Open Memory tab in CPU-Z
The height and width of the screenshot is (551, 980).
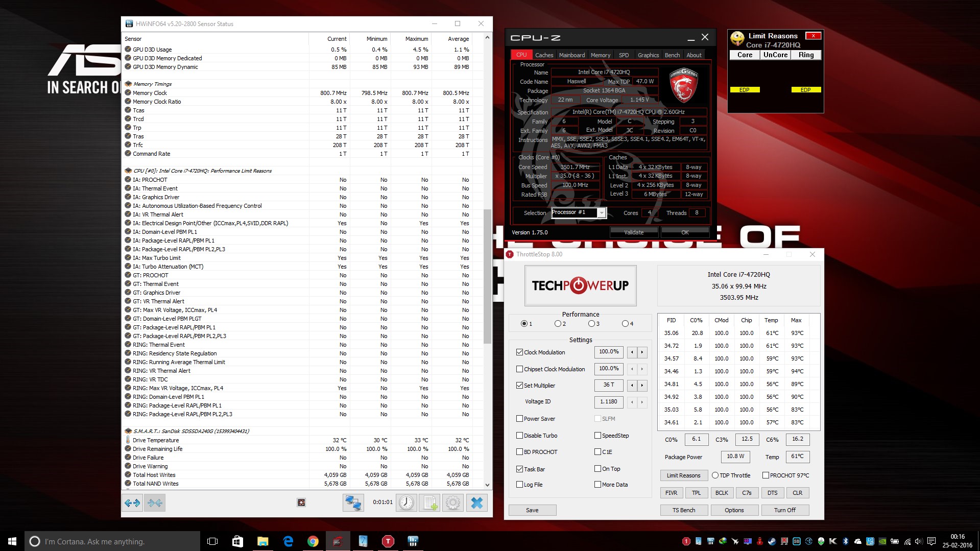pos(601,55)
